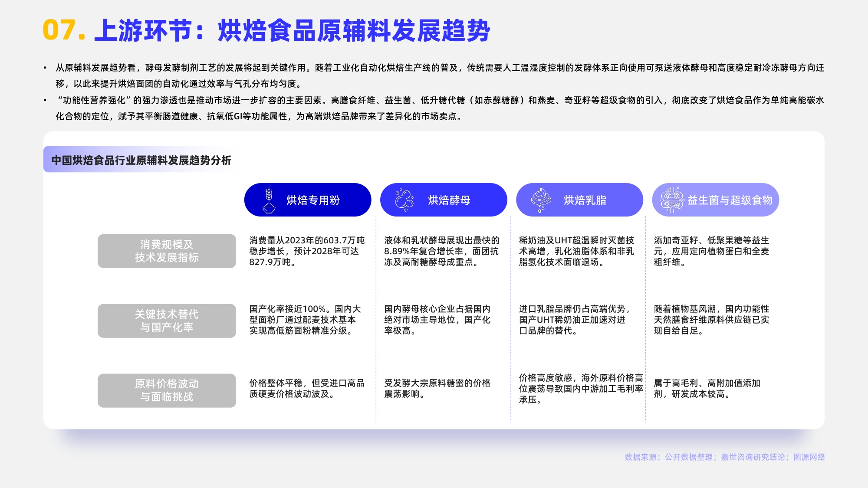Click the 原料价格波动与面临挑战 row label
The width and height of the screenshot is (868, 488).
tap(167, 390)
